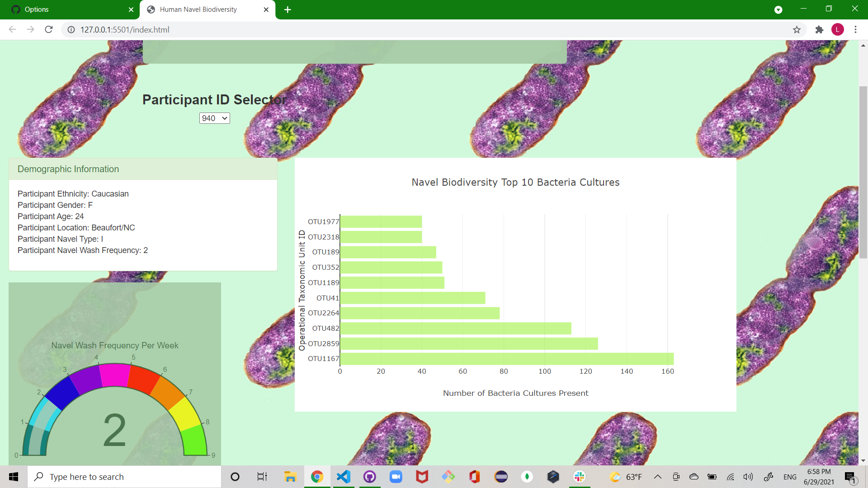Viewport: 868px width, 488px height.
Task: Open Task View on the taskbar
Action: (262, 477)
